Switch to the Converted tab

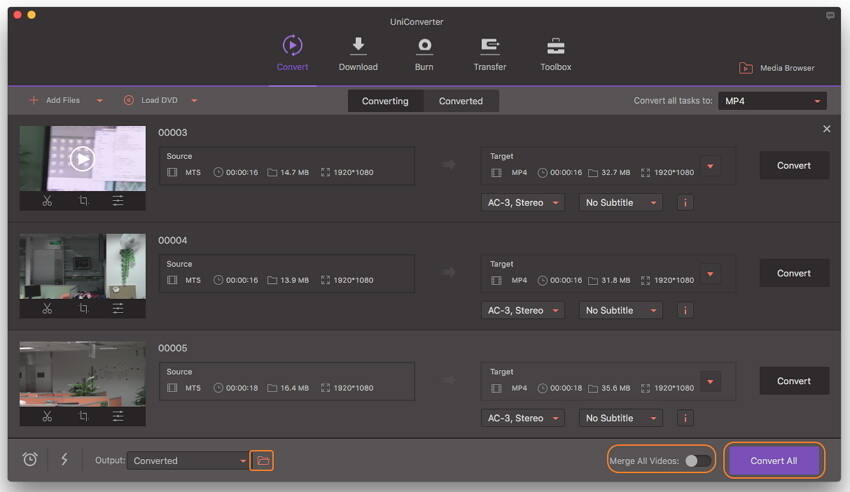(x=461, y=101)
